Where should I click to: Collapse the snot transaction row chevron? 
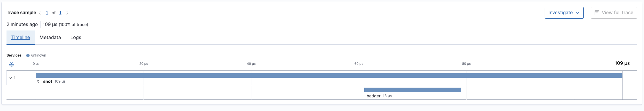click(10, 78)
